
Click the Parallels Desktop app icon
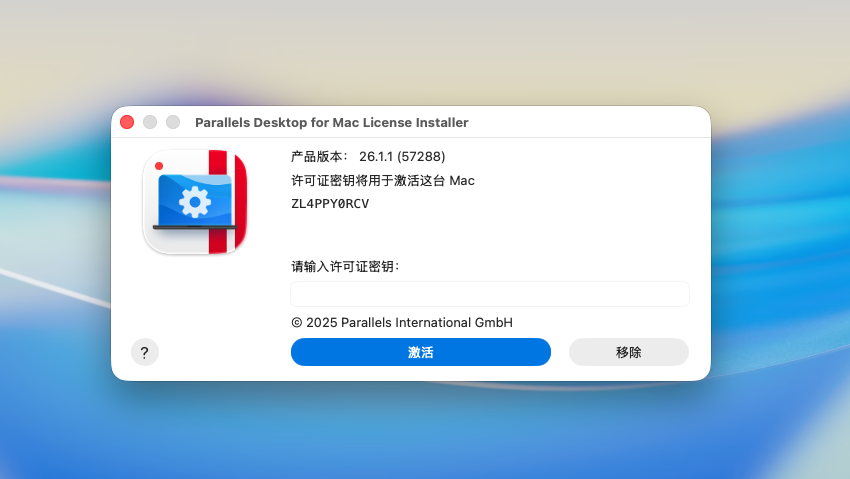[195, 201]
